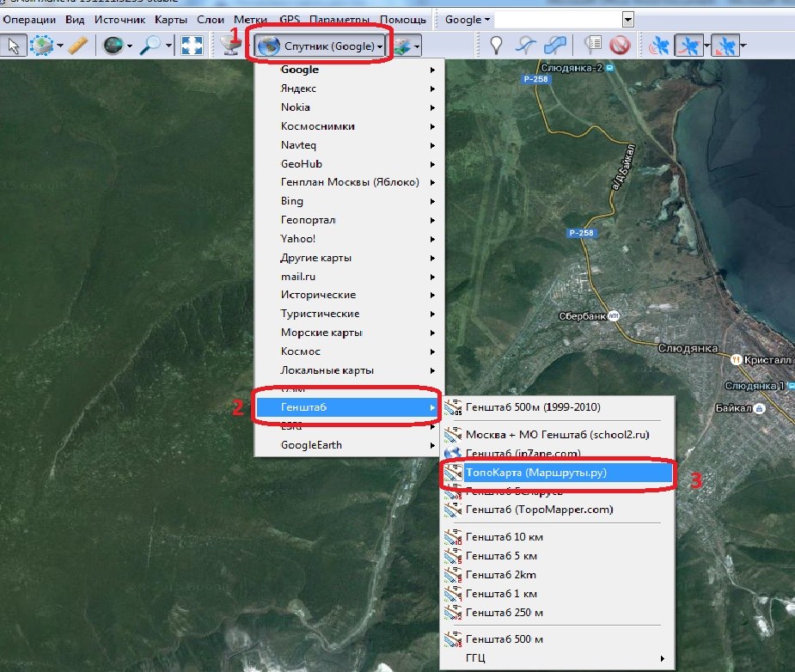Image resolution: width=795 pixels, height=672 pixels.
Task: Open the Другие карты submenu
Action: [349, 258]
